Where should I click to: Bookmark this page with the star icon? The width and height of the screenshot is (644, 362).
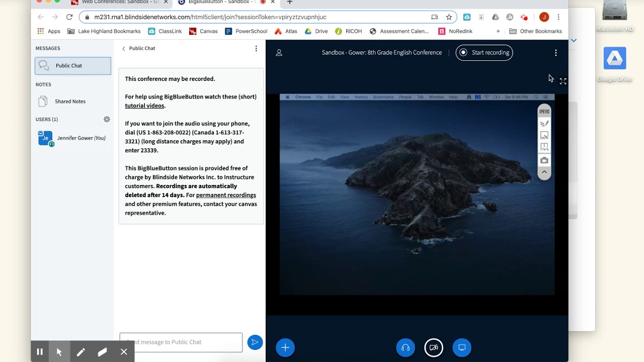pyautogui.click(x=449, y=17)
